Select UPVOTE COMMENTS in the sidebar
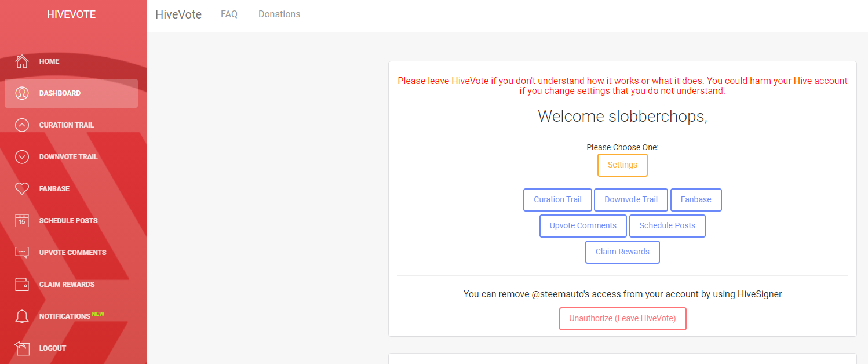The height and width of the screenshot is (364, 868). pyautogui.click(x=71, y=253)
